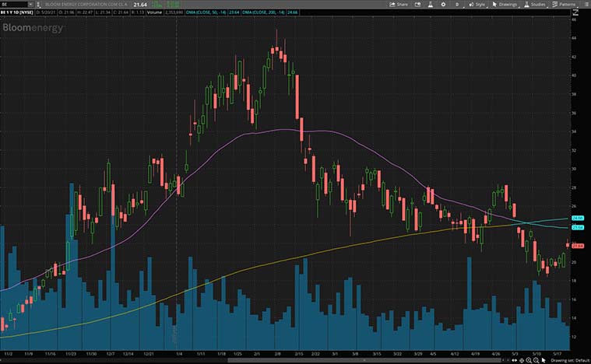Click the BE 1 Y 1D (NYSE) chart label
This screenshot has height=364, width=591.
(x=19, y=13)
